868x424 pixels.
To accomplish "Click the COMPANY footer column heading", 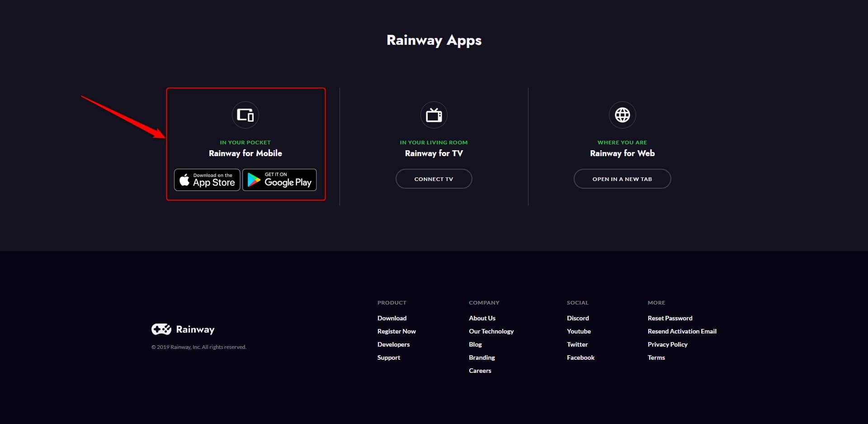I will [x=484, y=303].
